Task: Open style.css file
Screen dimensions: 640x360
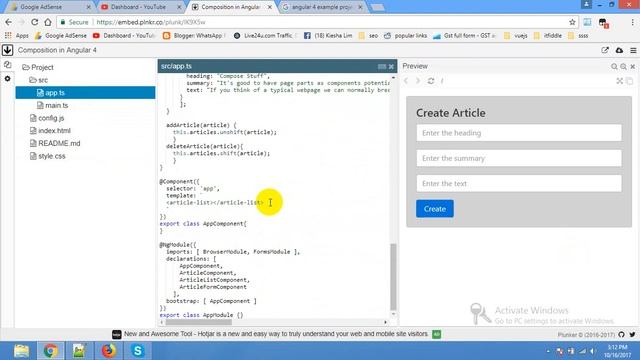Action: 47,156
